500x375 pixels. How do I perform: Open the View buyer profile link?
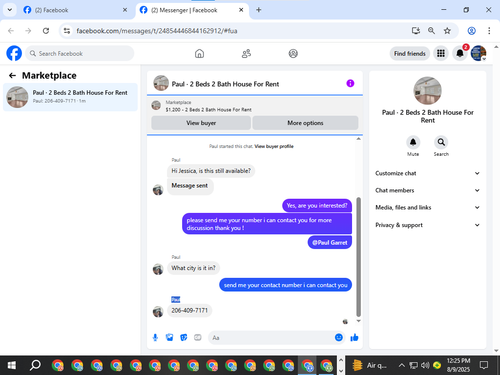click(274, 146)
